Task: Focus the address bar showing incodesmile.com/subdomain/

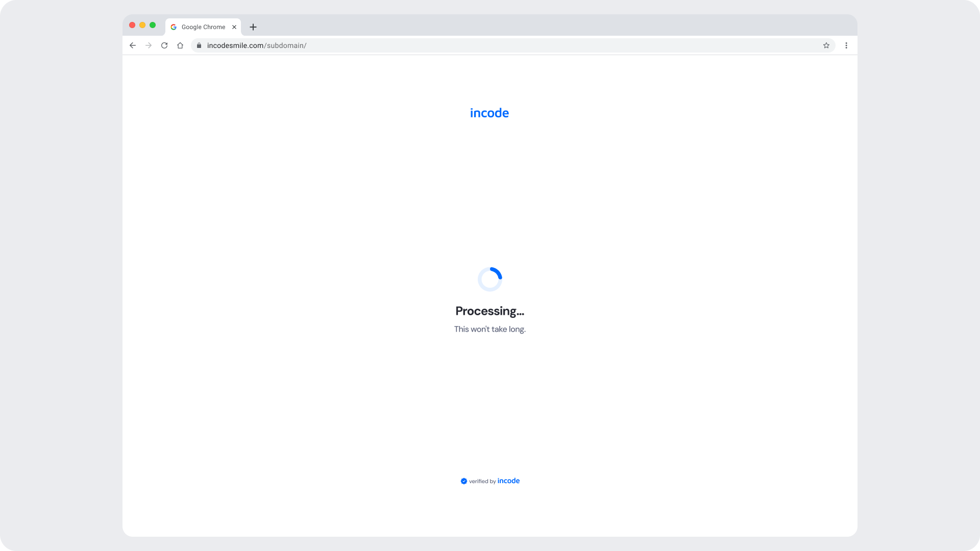Action: [x=513, y=45]
